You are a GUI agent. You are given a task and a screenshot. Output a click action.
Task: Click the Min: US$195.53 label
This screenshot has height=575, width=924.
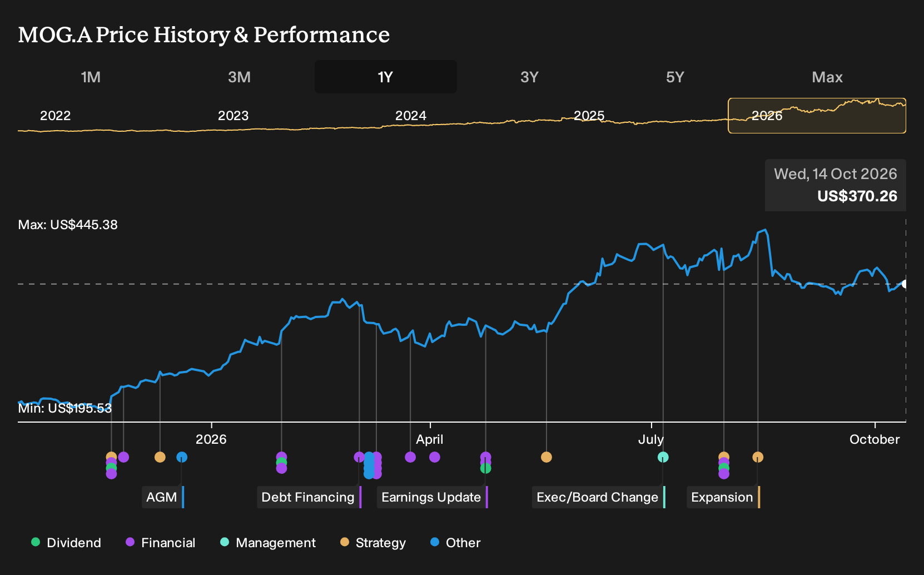click(65, 408)
